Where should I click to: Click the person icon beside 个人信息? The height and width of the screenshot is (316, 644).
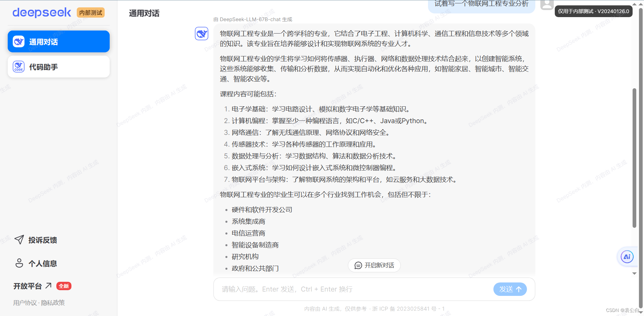click(19, 263)
